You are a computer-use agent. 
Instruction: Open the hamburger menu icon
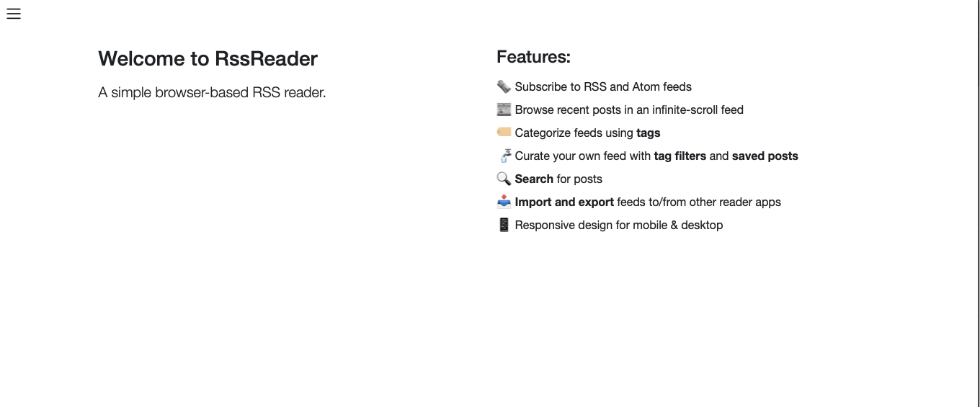click(x=14, y=14)
